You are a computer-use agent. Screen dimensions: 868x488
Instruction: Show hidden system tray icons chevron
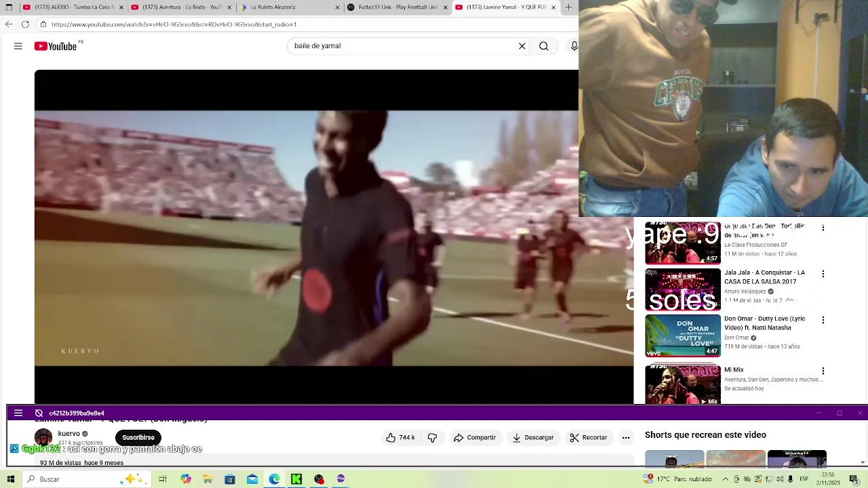726,479
